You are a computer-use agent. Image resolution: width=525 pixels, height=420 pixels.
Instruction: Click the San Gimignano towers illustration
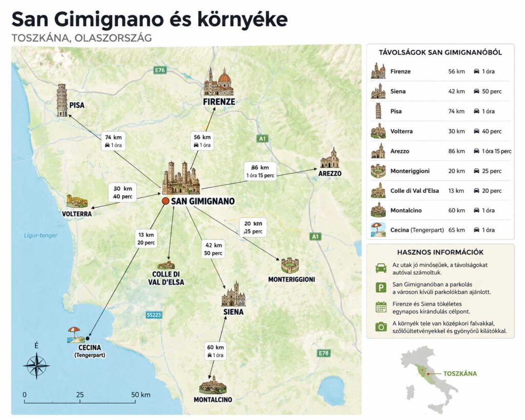(181, 178)
